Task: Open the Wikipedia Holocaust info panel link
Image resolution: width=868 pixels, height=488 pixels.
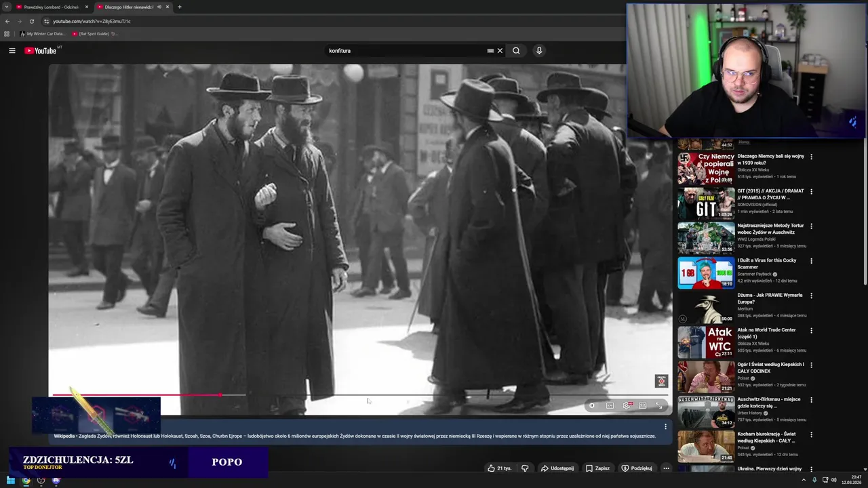Action: [355, 436]
